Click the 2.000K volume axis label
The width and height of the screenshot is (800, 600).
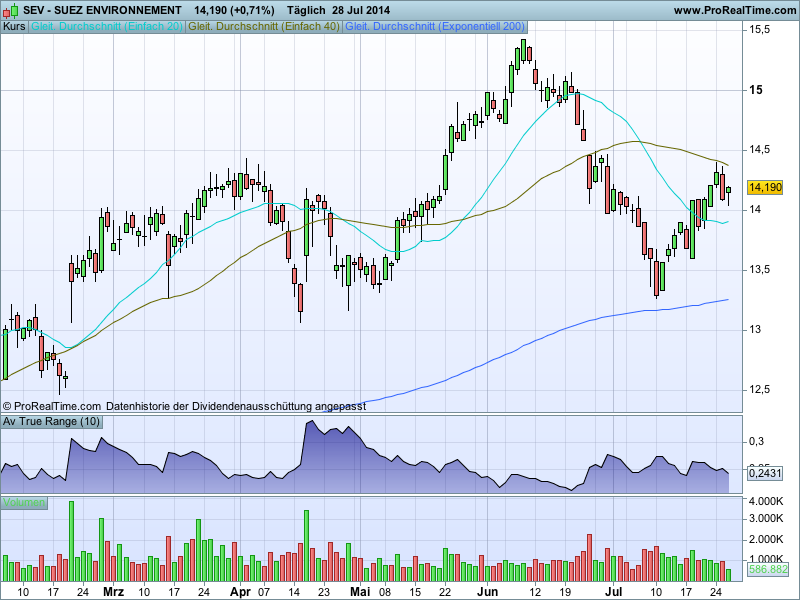pos(766,539)
